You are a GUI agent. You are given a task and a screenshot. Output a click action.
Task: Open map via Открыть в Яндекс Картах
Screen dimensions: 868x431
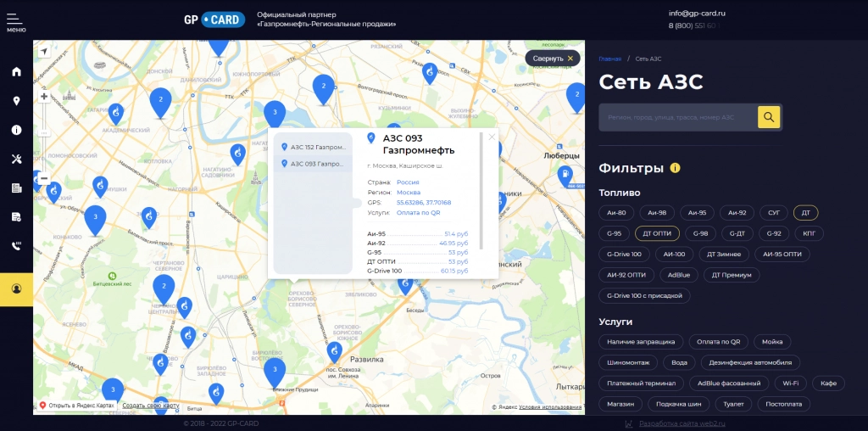77,406
